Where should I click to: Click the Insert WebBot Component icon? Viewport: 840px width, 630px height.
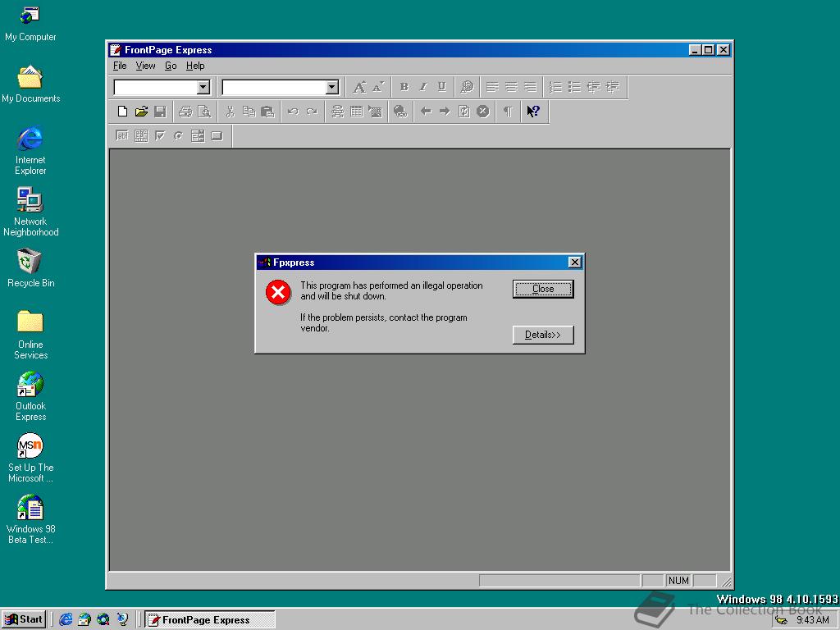(337, 112)
